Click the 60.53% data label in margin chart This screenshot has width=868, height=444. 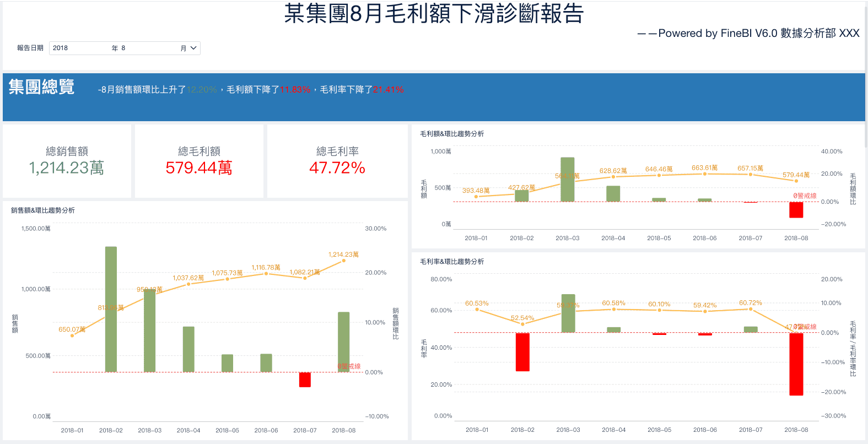477,304
